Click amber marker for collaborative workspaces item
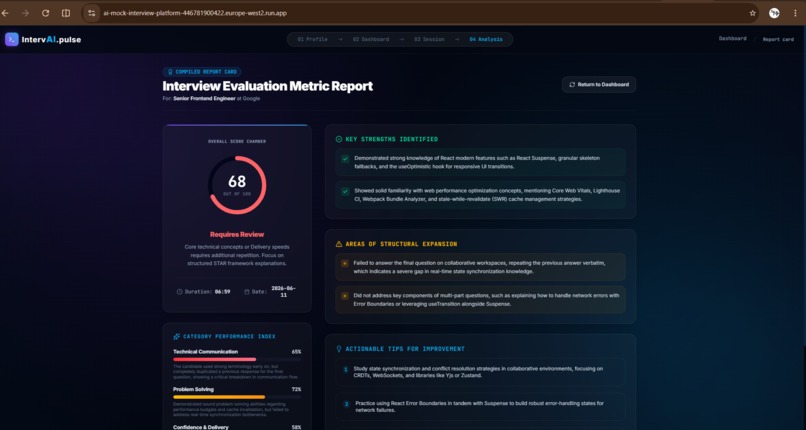Image resolution: width=806 pixels, height=430 pixels. click(x=345, y=264)
